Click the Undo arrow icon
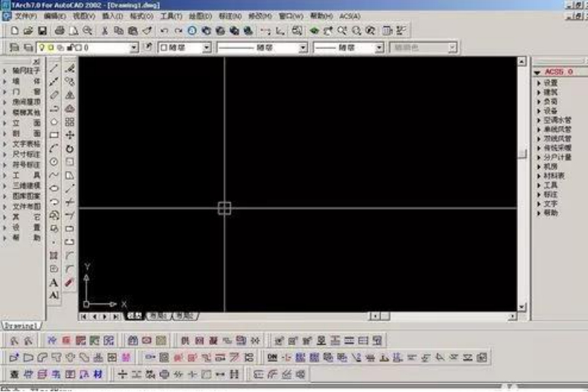Viewport: 588px width, 392px height. pos(164,30)
